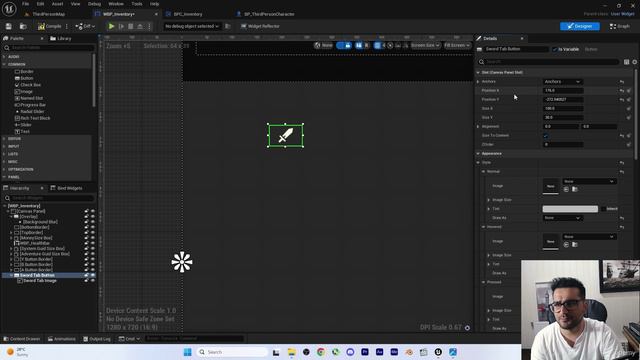Toggle Size To Content checkbox
This screenshot has height=360, width=640.
[546, 136]
